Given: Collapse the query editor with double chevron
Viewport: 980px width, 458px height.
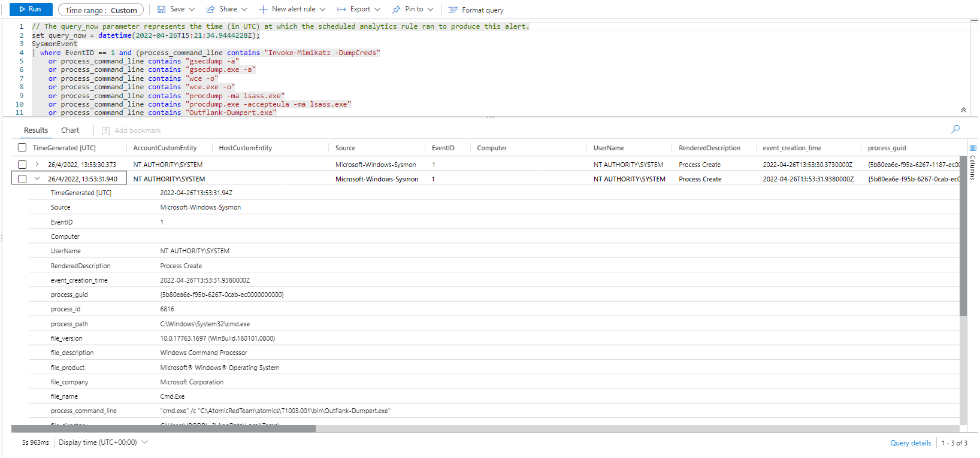Looking at the screenshot, I should (963, 110).
